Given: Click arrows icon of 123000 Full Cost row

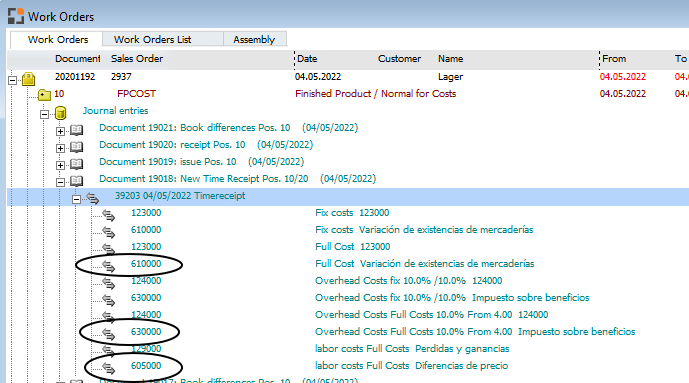Looking at the screenshot, I should pyautogui.click(x=109, y=249).
